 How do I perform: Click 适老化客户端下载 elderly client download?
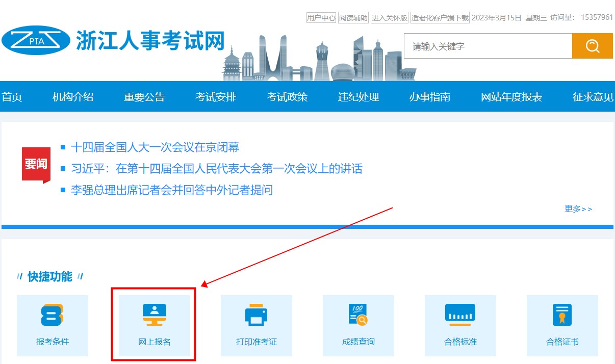(442, 17)
